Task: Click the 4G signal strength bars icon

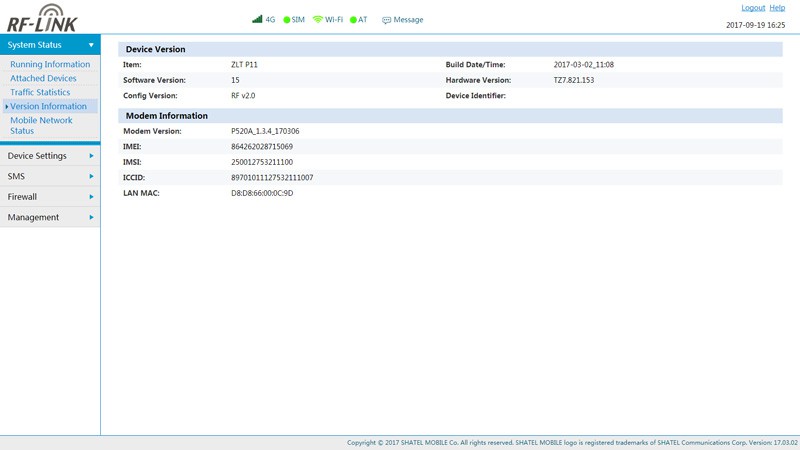Action: point(257,19)
